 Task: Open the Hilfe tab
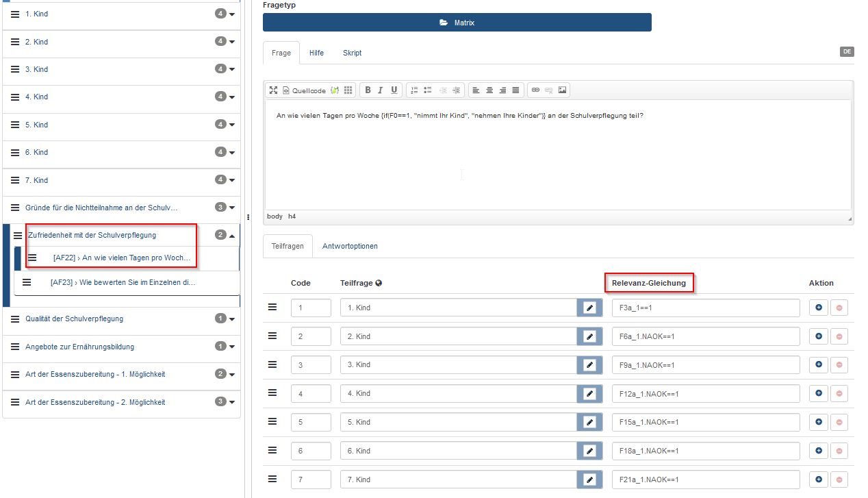tap(316, 53)
